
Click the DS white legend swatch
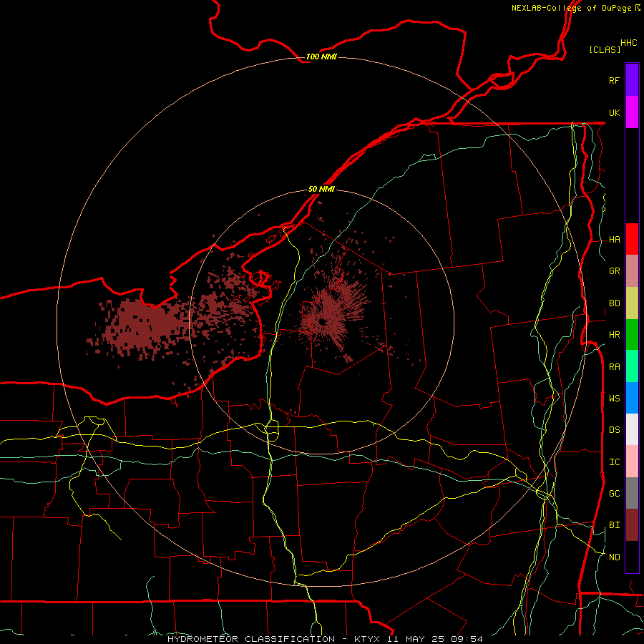[632, 429]
